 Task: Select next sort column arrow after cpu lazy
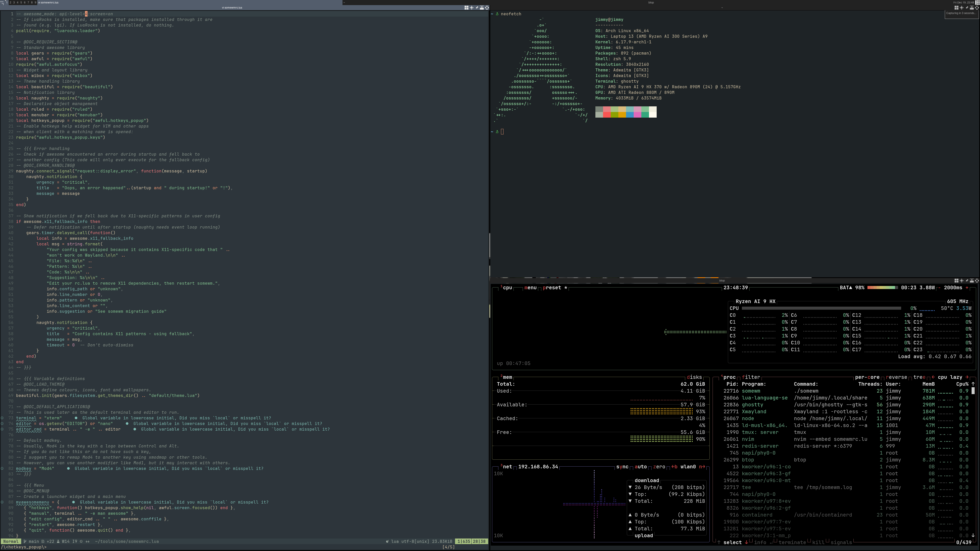click(x=967, y=377)
